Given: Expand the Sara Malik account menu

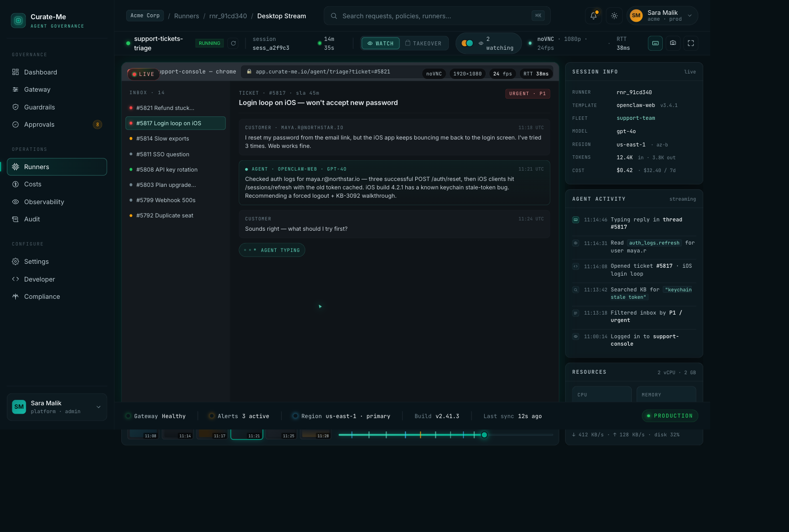Looking at the screenshot, I should pos(662,16).
